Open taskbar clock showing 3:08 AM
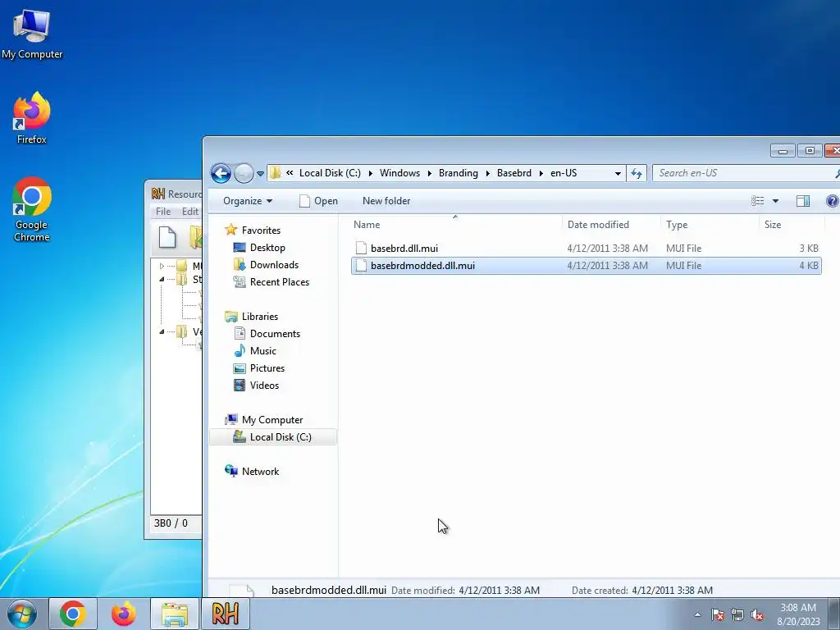 [798, 614]
